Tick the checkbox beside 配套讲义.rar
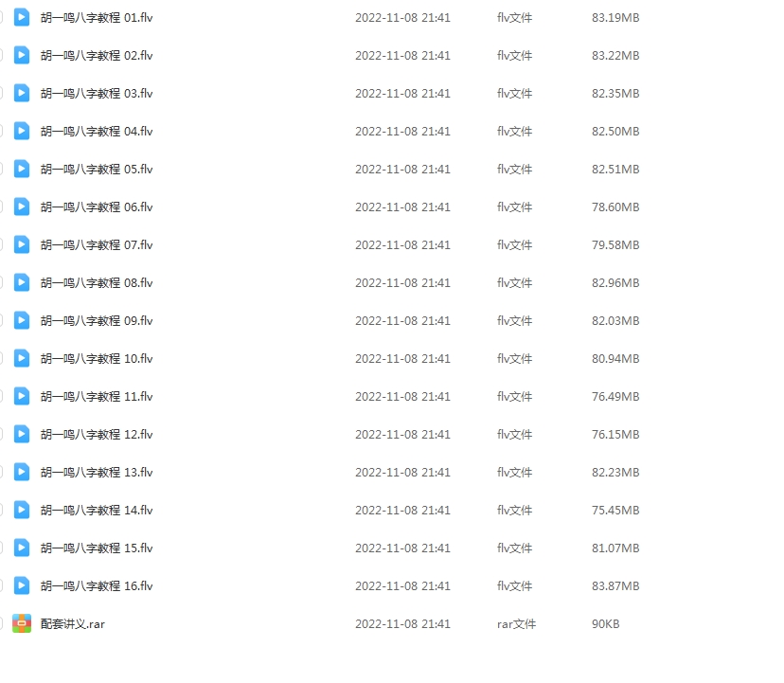784x683 pixels. (1, 624)
